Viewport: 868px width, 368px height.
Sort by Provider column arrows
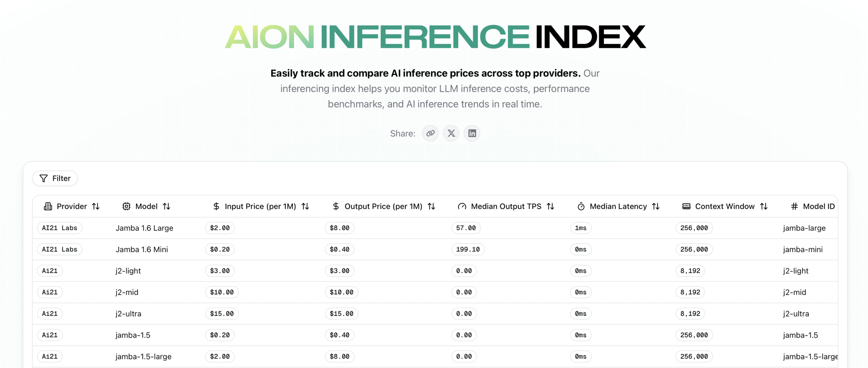(x=96, y=206)
